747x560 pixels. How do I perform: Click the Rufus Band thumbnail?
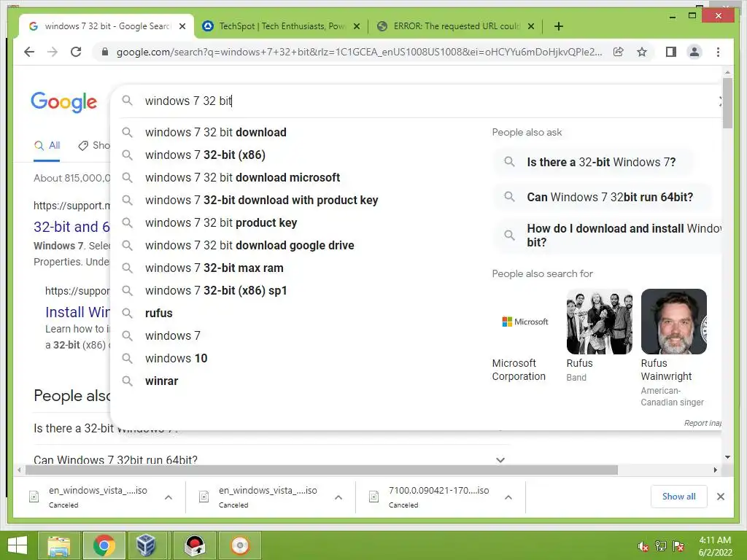[x=600, y=322]
